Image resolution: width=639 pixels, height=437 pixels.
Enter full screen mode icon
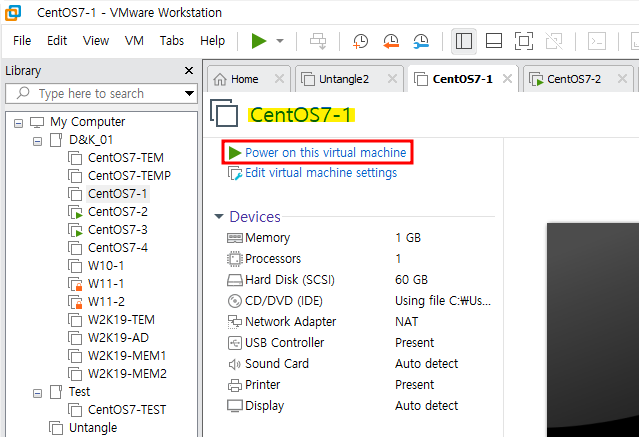[524, 41]
